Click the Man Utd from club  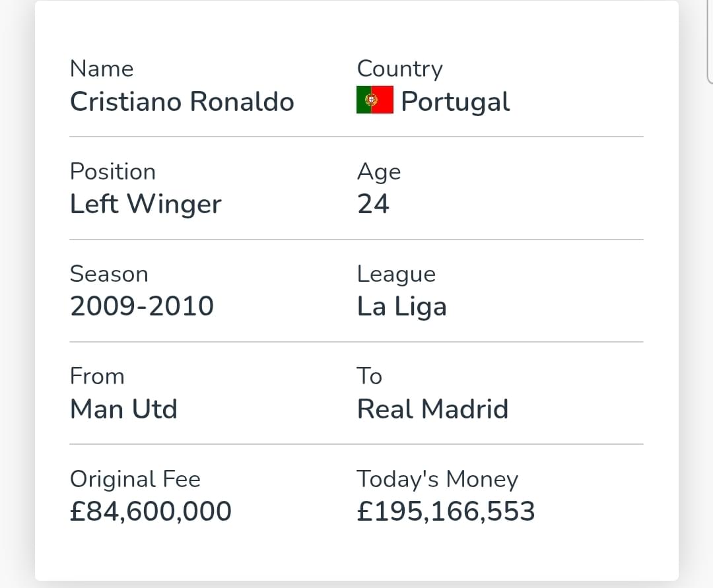(x=123, y=409)
